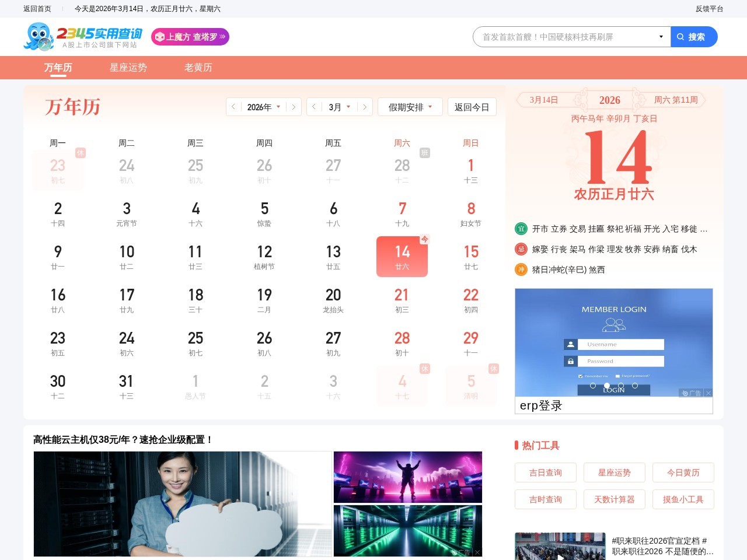This screenshot has width=747, height=560.
Task: Switch to the 星座运势 tab
Action: click(x=128, y=68)
